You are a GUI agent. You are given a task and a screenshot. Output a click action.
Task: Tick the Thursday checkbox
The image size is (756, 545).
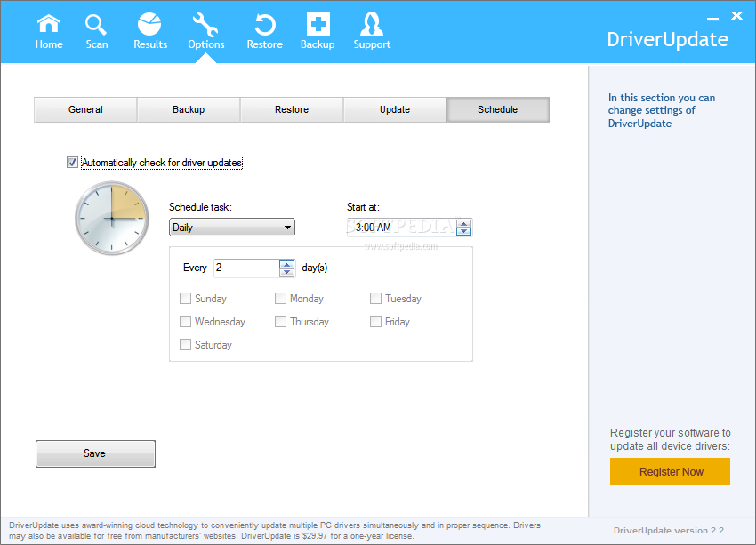(280, 322)
